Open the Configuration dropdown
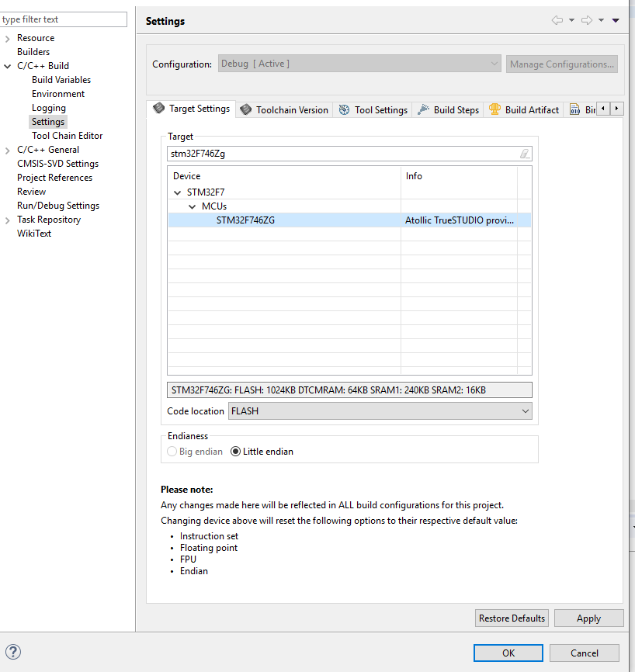635x672 pixels. click(359, 64)
